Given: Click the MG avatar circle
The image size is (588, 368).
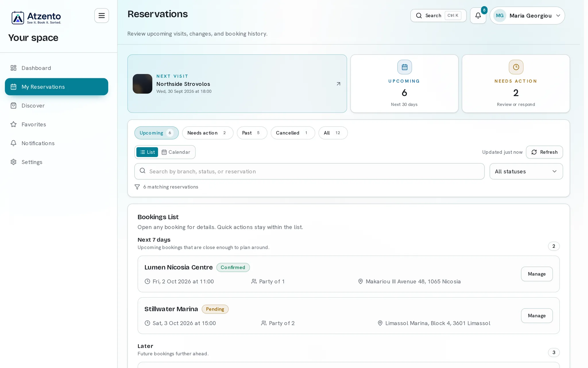Looking at the screenshot, I should point(500,16).
